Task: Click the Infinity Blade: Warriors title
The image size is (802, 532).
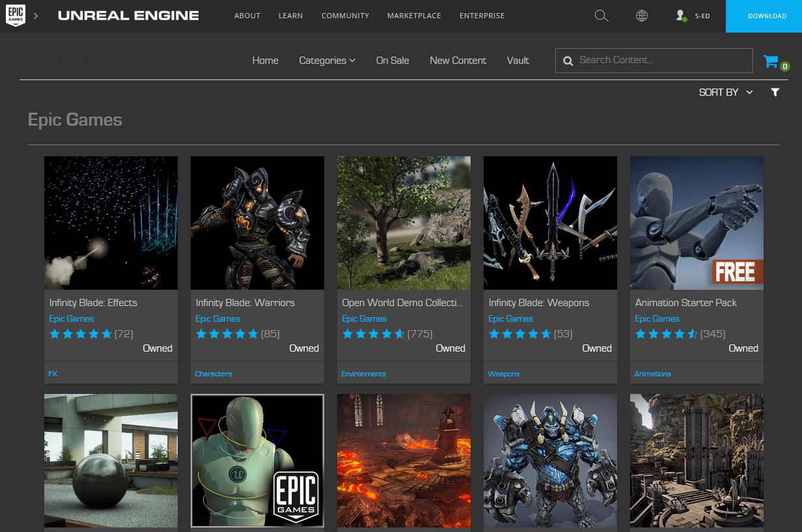Action: (245, 303)
